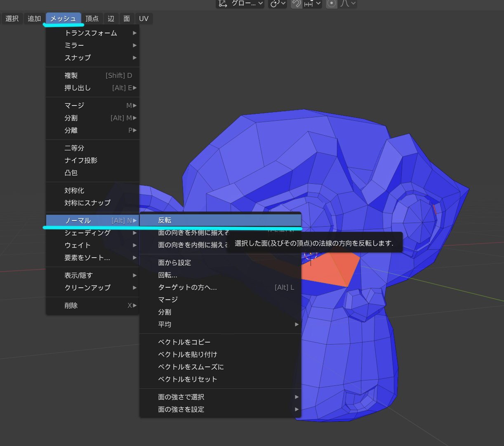This screenshot has height=446, width=504.
Task: Click 反転 to flip normals
Action: tap(221, 221)
